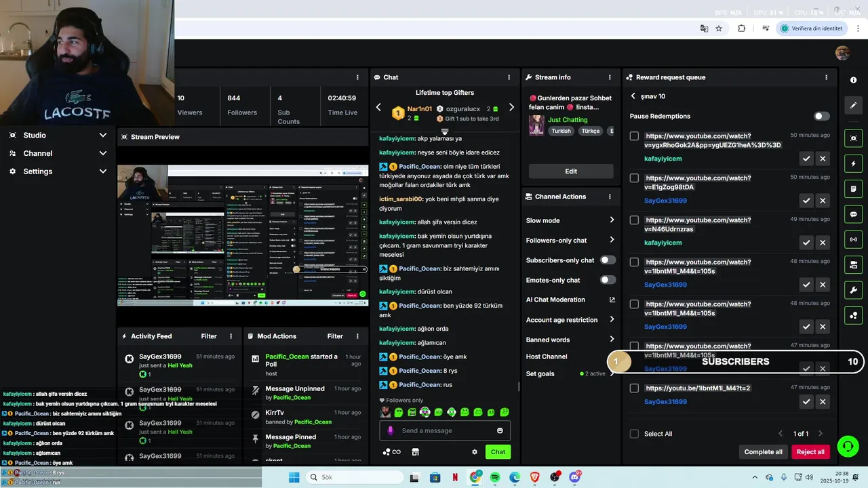Go back from şınav 10 reward
The height and width of the screenshot is (488, 868).
[633, 96]
